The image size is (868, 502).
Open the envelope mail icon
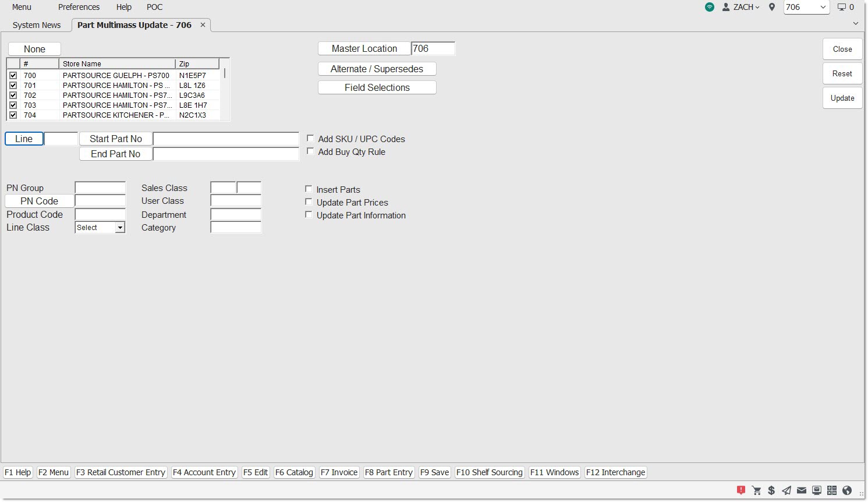pyautogui.click(x=802, y=490)
